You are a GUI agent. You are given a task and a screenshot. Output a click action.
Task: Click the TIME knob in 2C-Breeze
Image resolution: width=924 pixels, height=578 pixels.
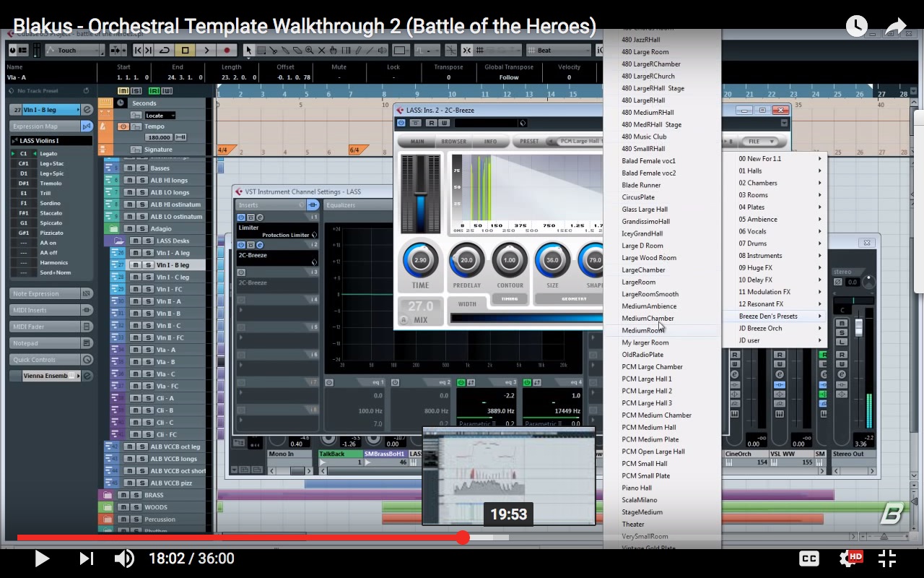(x=420, y=260)
